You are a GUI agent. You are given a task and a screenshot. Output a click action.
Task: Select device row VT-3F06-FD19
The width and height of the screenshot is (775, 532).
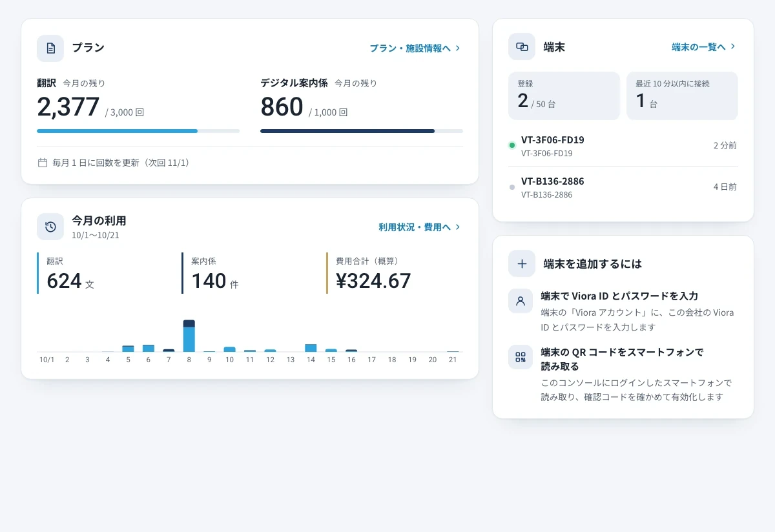click(623, 146)
